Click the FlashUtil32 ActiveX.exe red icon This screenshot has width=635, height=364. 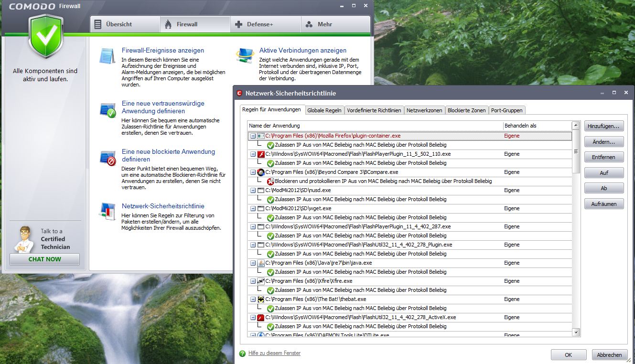pos(261,318)
